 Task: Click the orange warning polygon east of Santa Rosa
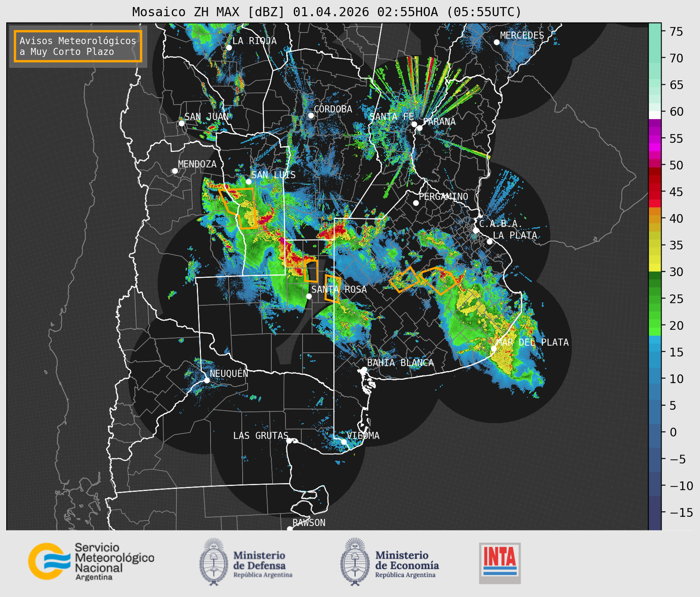(x=332, y=288)
